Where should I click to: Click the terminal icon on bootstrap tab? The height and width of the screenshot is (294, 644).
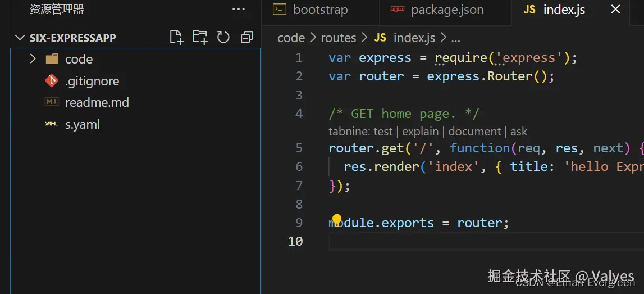(280, 10)
